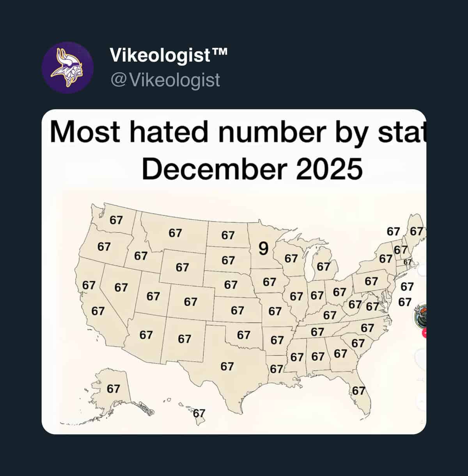The image size is (468, 476).
Task: Click the Vikings logo profile avatar
Action: pyautogui.click(x=67, y=67)
